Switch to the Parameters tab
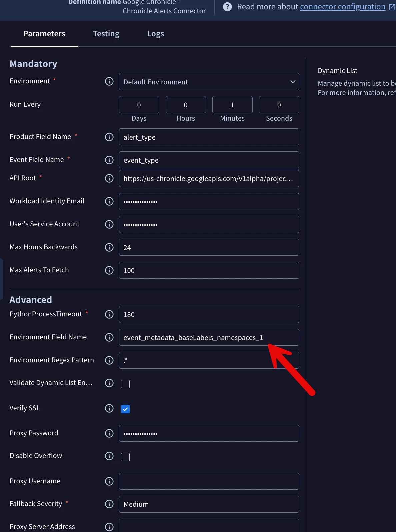The image size is (396, 532). pos(44,34)
